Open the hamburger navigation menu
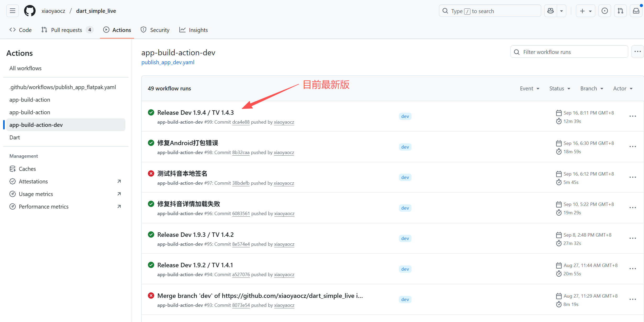Screen dimensions: 644x322 pos(13,11)
